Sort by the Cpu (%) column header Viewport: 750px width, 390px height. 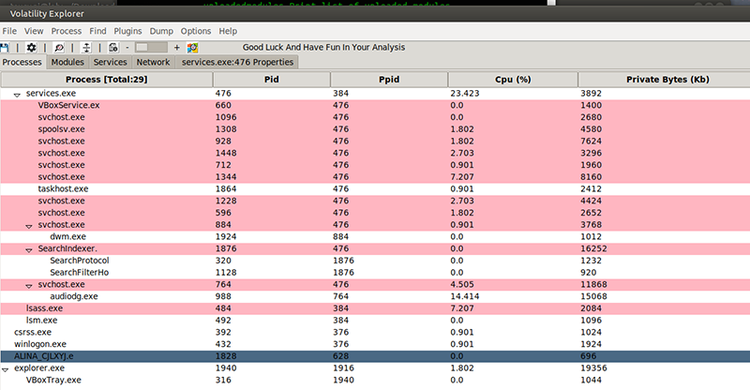[x=513, y=79]
